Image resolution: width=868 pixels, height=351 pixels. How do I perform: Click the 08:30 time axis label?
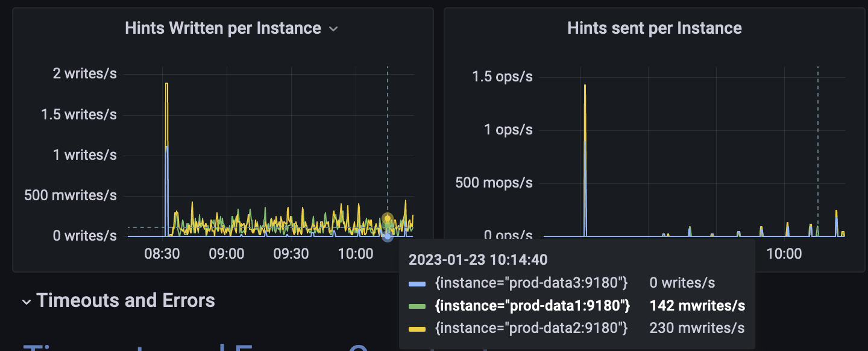(x=162, y=253)
